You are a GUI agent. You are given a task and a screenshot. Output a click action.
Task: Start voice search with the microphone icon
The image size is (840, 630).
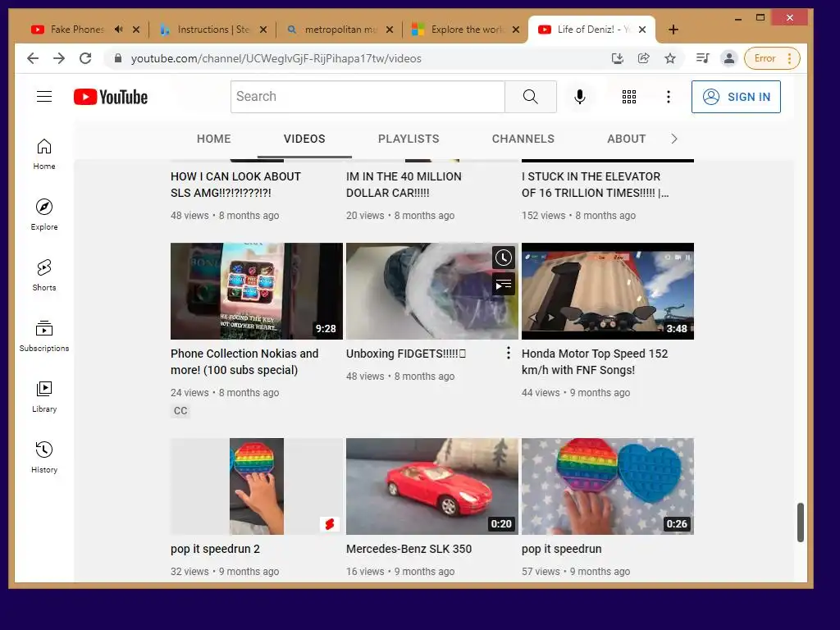tap(580, 97)
